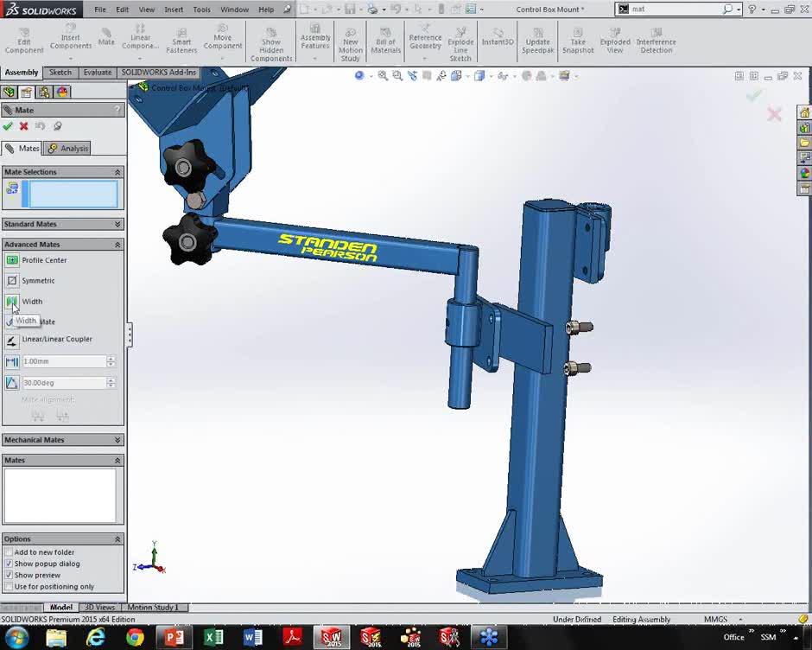Uncheck Show popup dialog option
The image size is (812, 650).
(9, 564)
